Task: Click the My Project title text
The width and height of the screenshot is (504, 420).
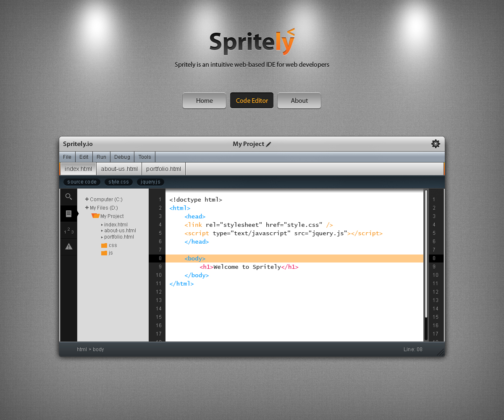Action: [x=248, y=144]
